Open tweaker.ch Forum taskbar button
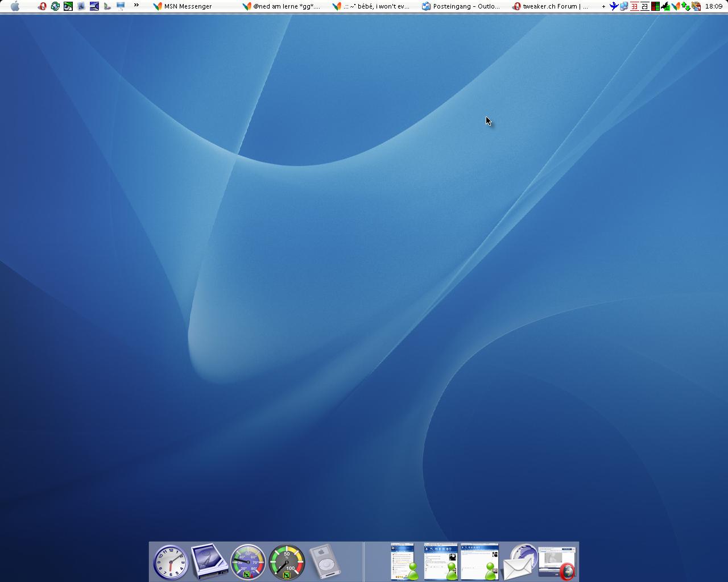 (550, 6)
